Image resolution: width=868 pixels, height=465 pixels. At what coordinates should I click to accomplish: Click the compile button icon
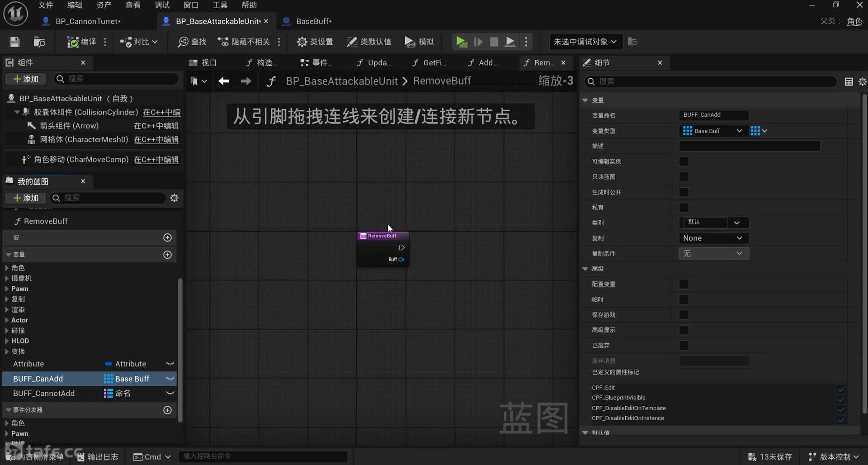click(72, 42)
